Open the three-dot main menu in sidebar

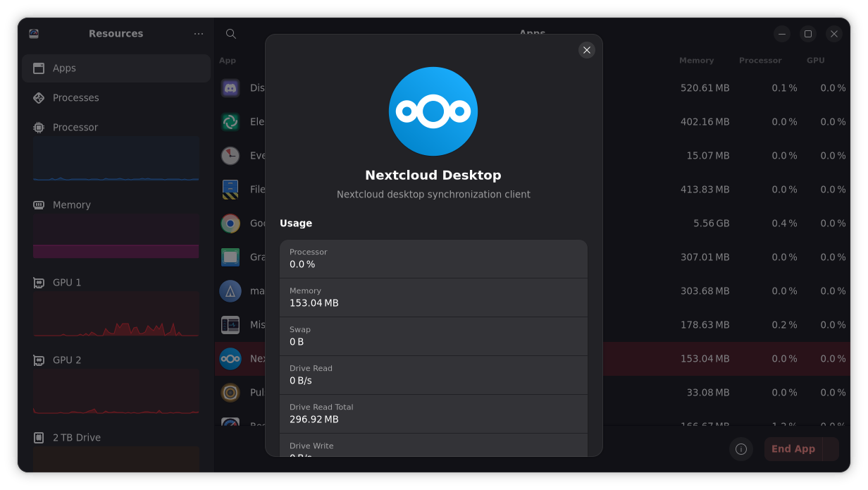pyautogui.click(x=199, y=34)
